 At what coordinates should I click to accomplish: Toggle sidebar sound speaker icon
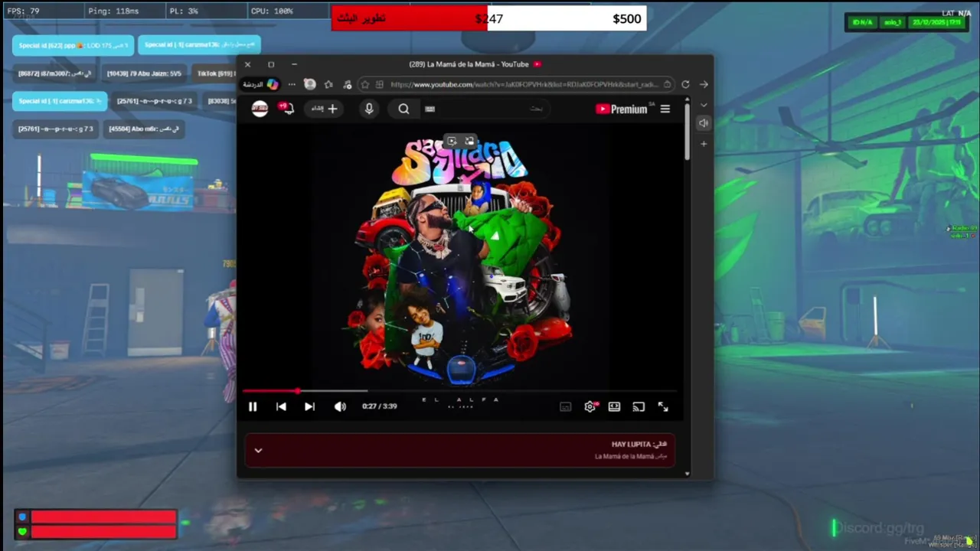(x=704, y=123)
